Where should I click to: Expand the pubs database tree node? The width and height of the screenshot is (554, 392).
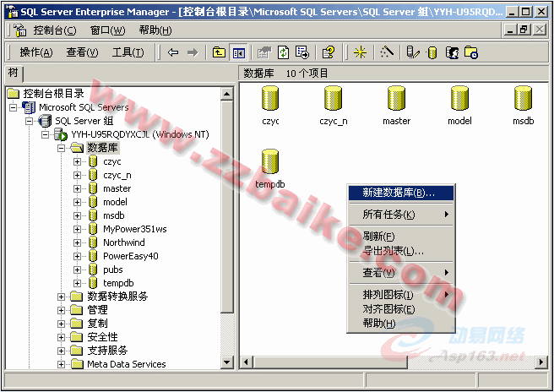pos(77,269)
